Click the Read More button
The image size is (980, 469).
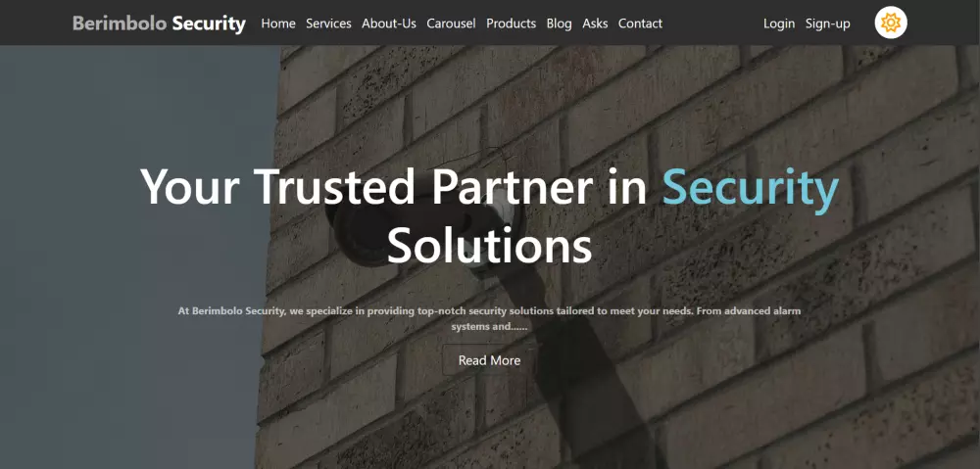coord(489,360)
